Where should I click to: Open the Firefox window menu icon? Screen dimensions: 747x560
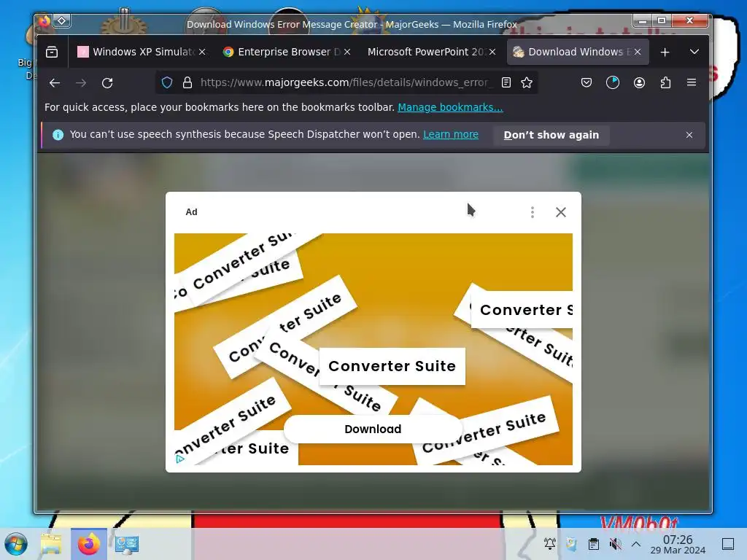44,21
